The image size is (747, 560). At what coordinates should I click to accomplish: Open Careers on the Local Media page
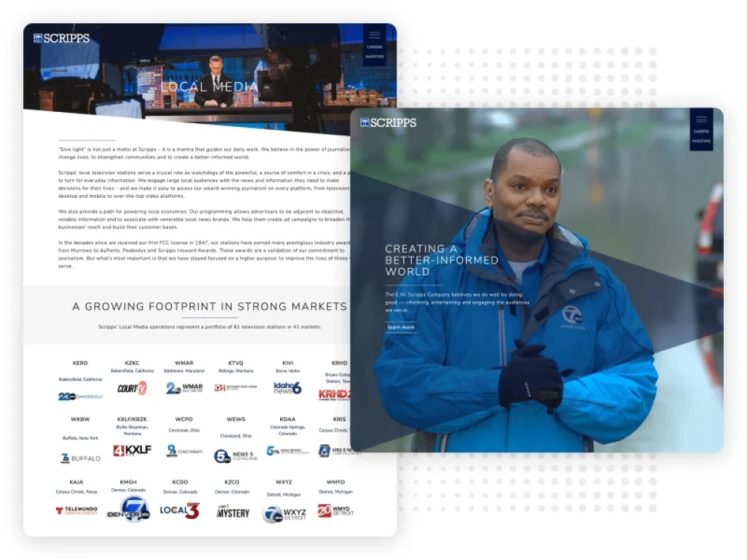pyautogui.click(x=374, y=47)
